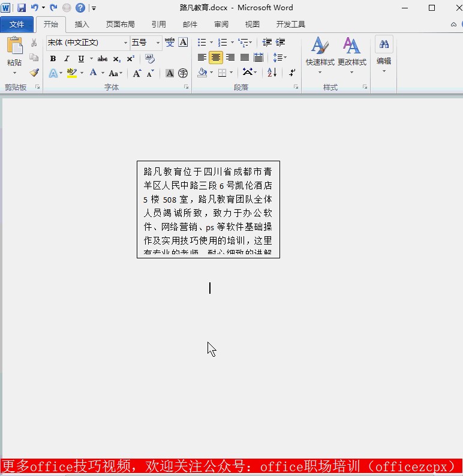Toggle Italic formatting
Image resolution: width=463 pixels, height=476 pixels.
pyautogui.click(x=67, y=59)
